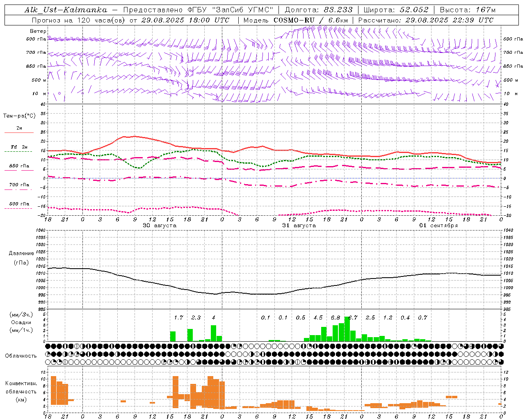
Task: Click the precipitation value 0.5
Action: 301,317
